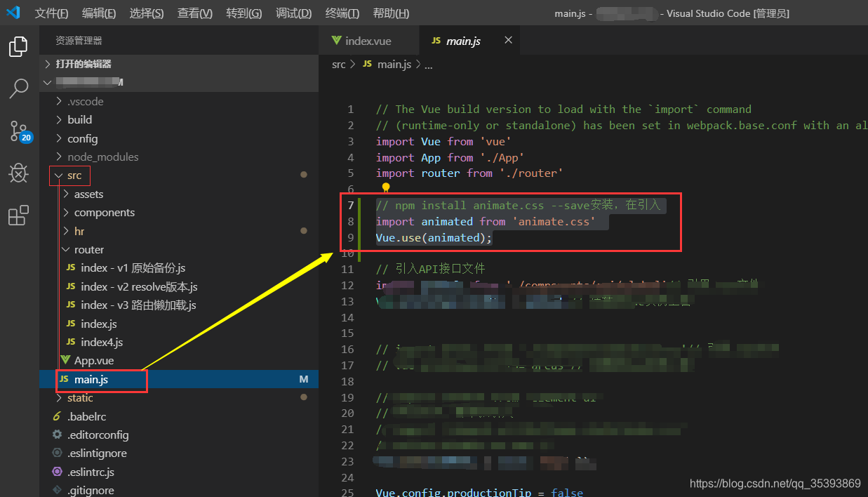The height and width of the screenshot is (497, 868).
Task: Select main.js in the explorer tree
Action: pos(179,379)
